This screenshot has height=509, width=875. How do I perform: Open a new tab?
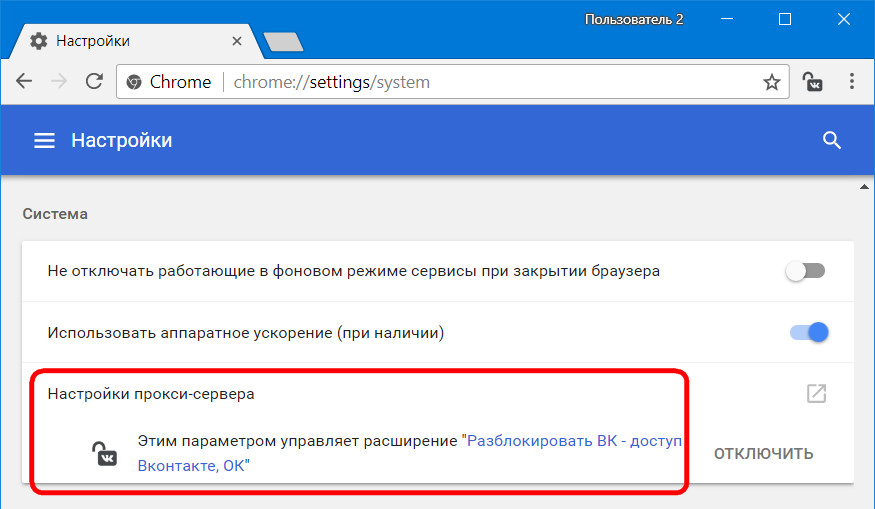tap(283, 42)
